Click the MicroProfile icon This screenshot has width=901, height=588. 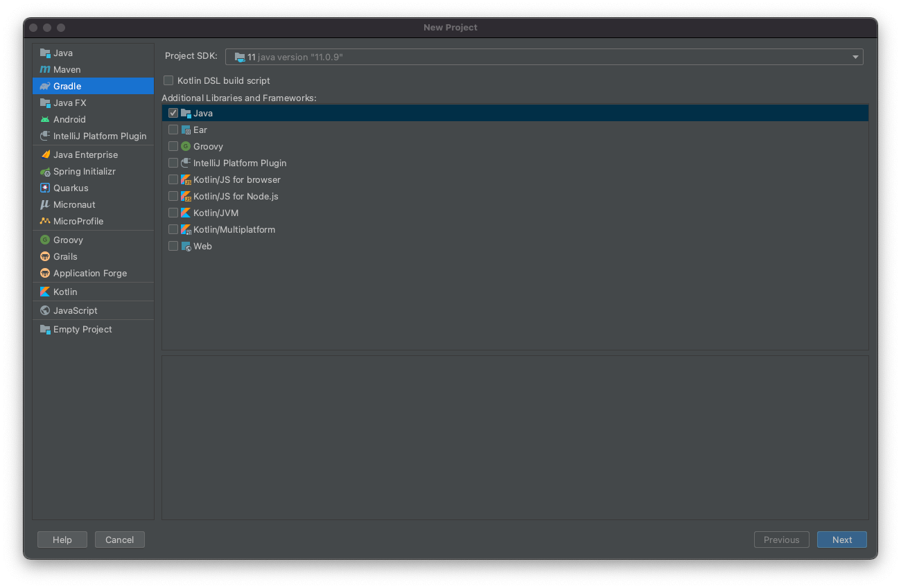(x=45, y=221)
